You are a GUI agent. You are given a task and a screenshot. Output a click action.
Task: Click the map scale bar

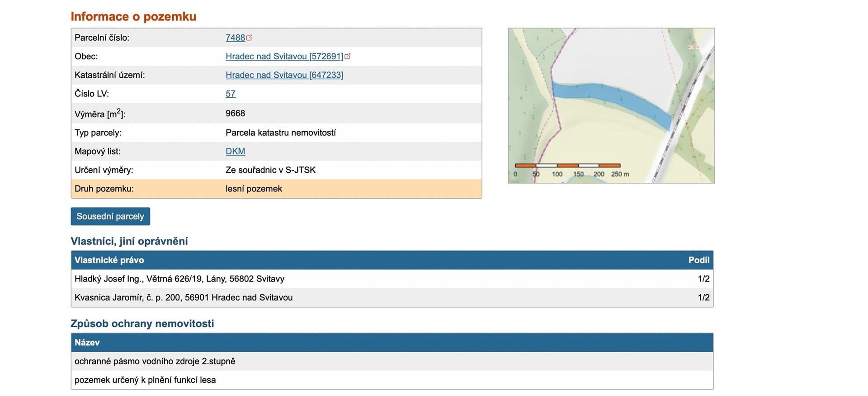click(567, 166)
